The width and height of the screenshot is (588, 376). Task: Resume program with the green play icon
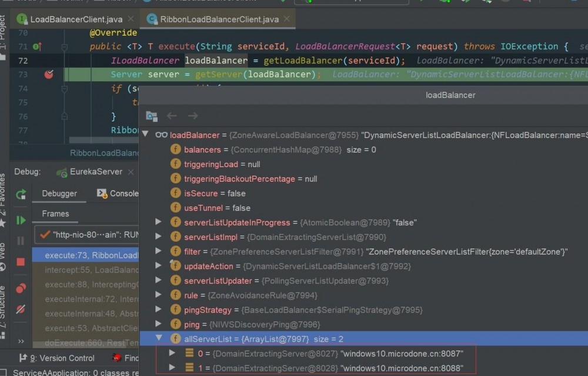21,220
